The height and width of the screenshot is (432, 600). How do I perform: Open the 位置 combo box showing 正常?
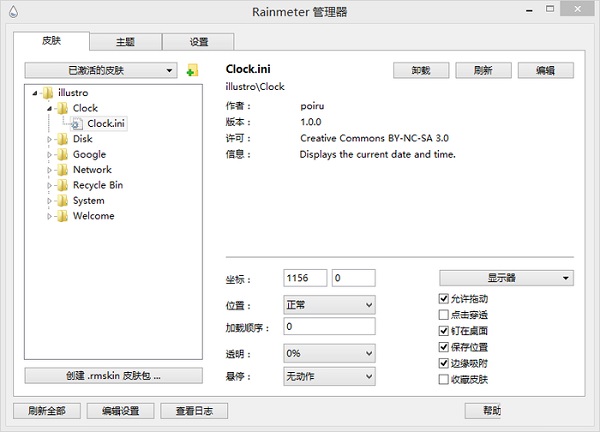click(329, 305)
